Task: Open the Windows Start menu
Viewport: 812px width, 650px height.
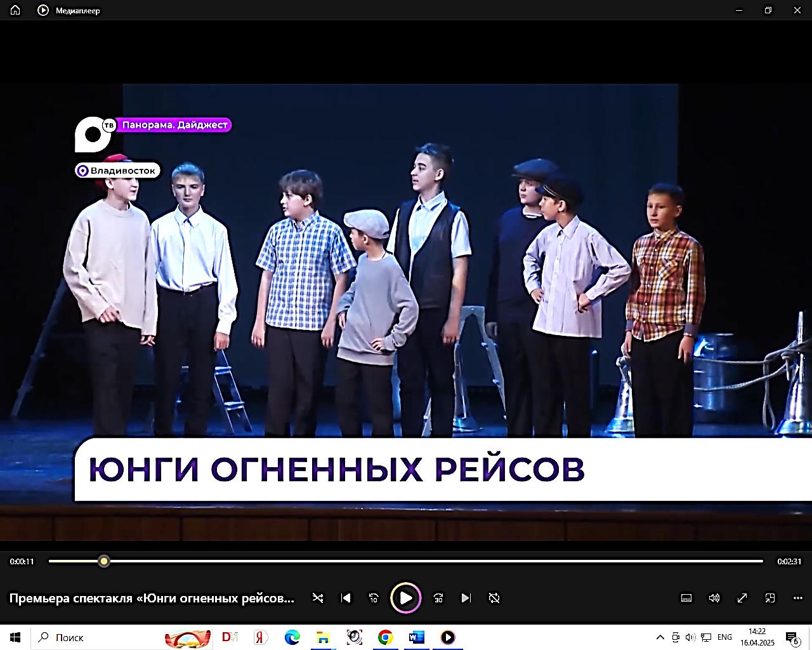Action: click(x=15, y=637)
